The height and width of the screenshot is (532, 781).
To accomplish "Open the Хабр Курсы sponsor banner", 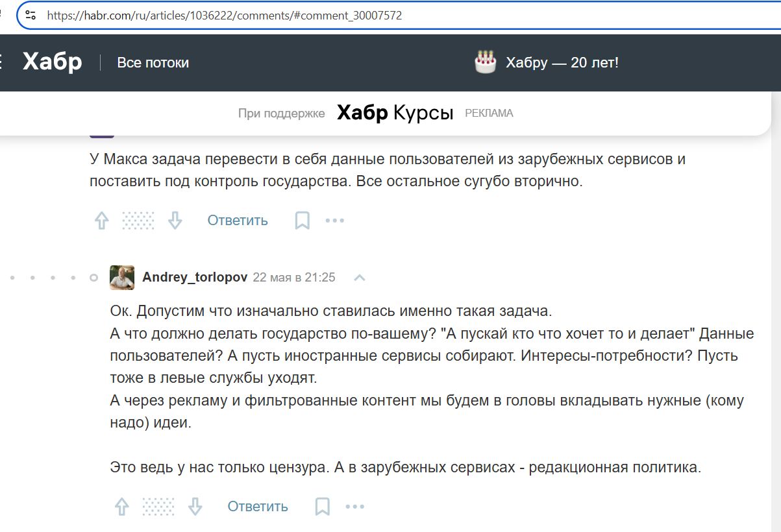I will tap(395, 113).
